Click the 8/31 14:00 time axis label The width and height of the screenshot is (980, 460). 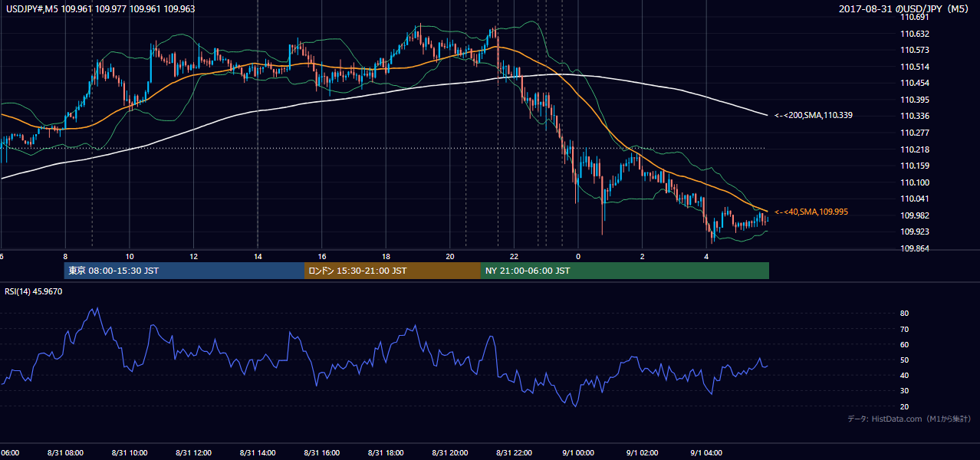258,453
